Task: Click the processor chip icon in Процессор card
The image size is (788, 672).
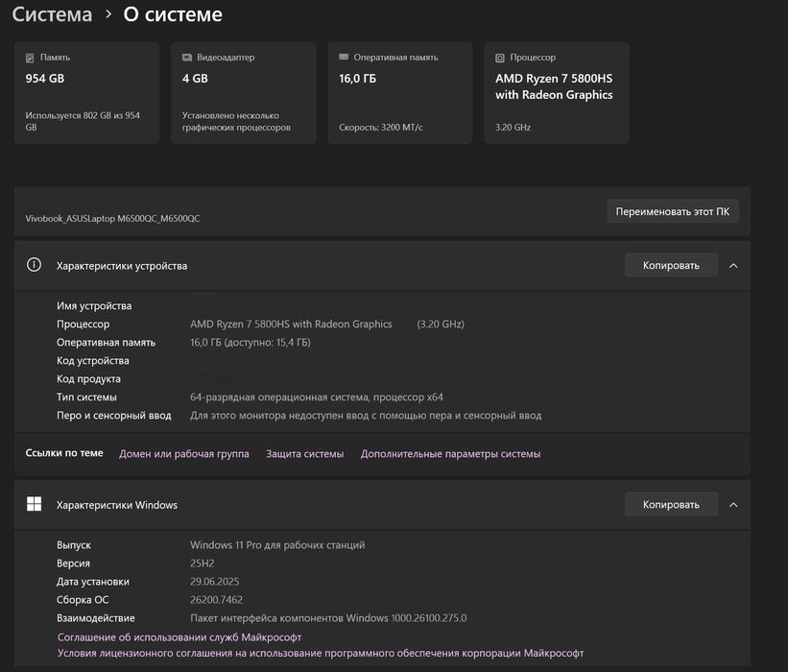Action: click(500, 58)
